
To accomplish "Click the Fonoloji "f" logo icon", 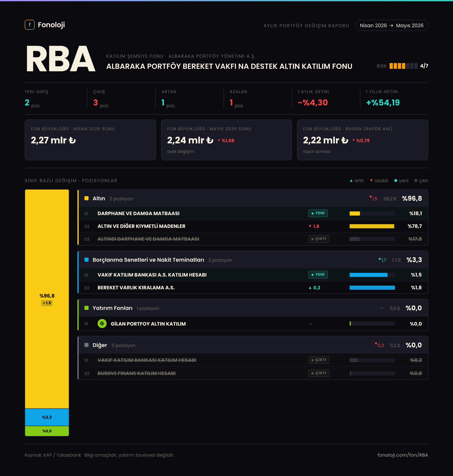I will [30, 25].
